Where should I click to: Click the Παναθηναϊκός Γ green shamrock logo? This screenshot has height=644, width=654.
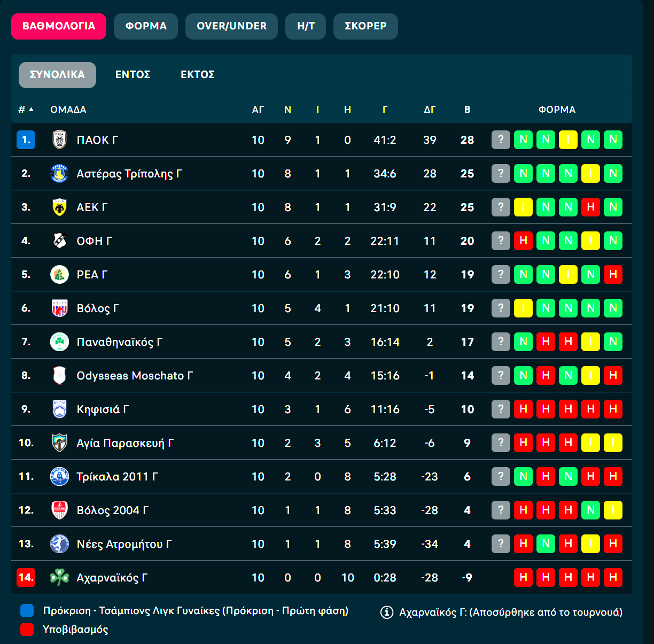coord(59,342)
